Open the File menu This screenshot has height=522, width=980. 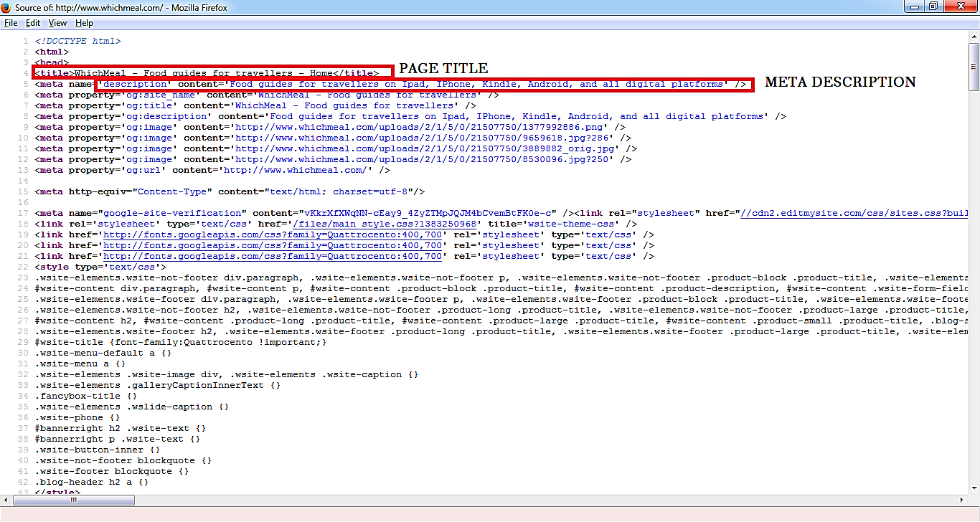point(11,23)
